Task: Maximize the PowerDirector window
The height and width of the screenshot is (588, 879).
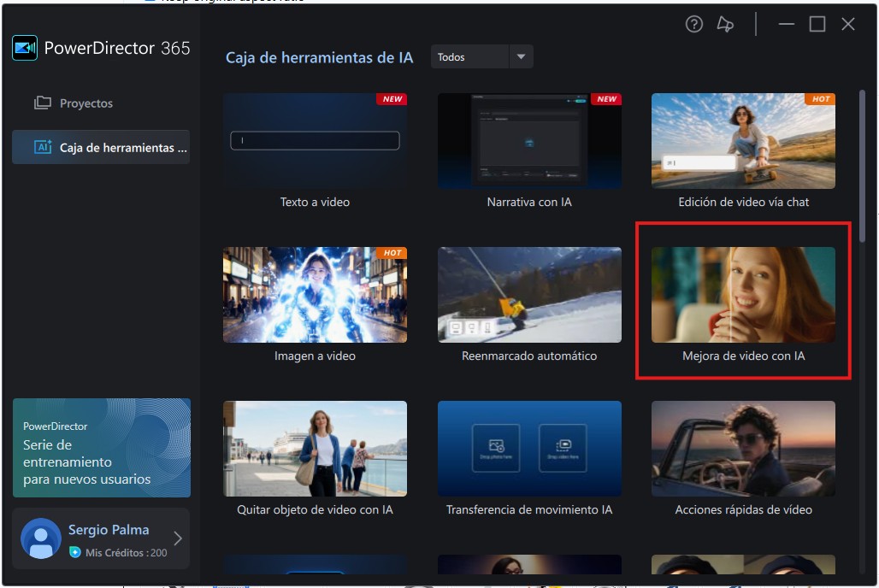Action: point(817,24)
